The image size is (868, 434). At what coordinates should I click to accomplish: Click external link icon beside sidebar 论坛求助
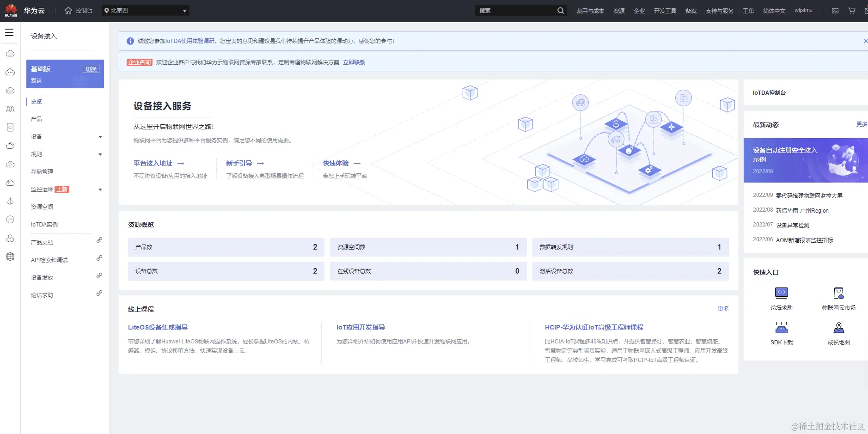click(99, 293)
